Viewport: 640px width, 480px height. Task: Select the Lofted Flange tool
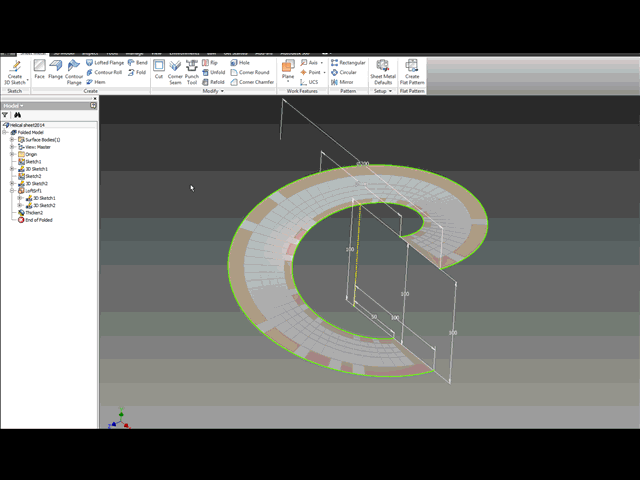(x=105, y=62)
